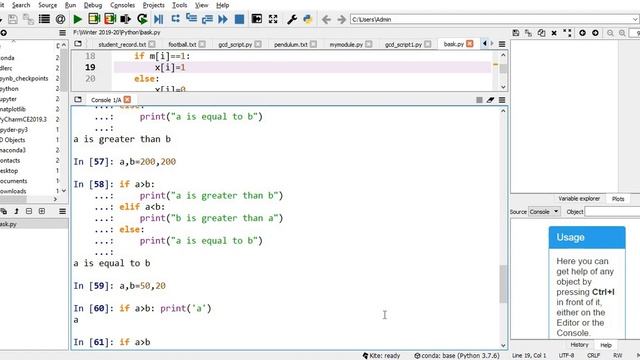Select the PyCharmCE2019.3 folder in the file explorer
This screenshot has width=640, height=360.
[23, 120]
